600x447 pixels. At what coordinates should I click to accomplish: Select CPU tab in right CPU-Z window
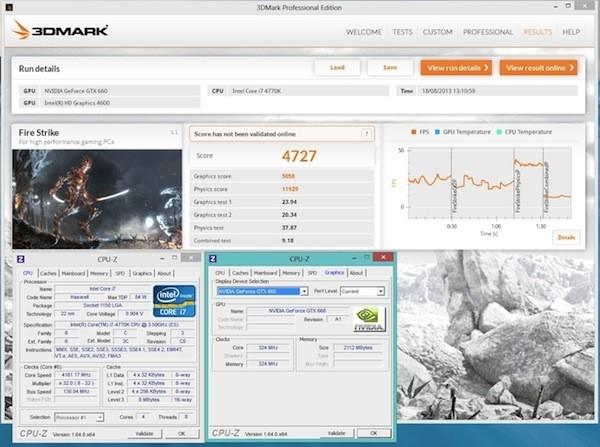220,273
